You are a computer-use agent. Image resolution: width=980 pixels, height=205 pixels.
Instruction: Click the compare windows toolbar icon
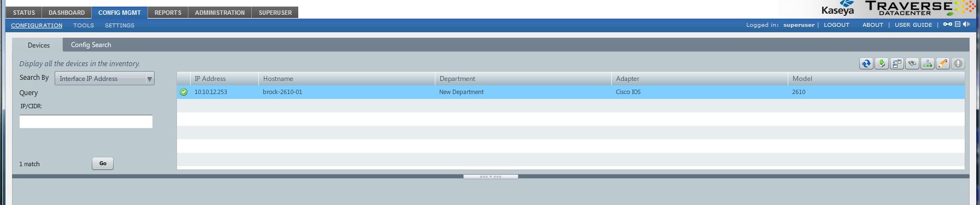pyautogui.click(x=897, y=63)
